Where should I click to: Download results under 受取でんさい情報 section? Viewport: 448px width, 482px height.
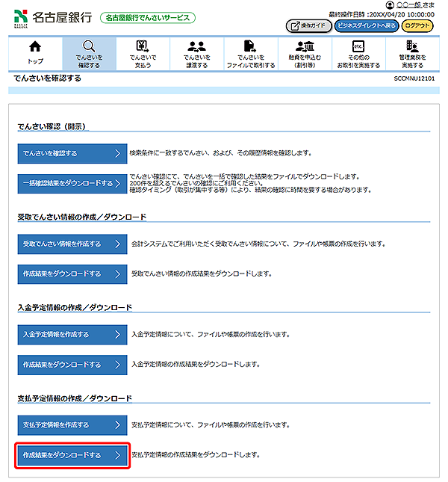tap(72, 274)
